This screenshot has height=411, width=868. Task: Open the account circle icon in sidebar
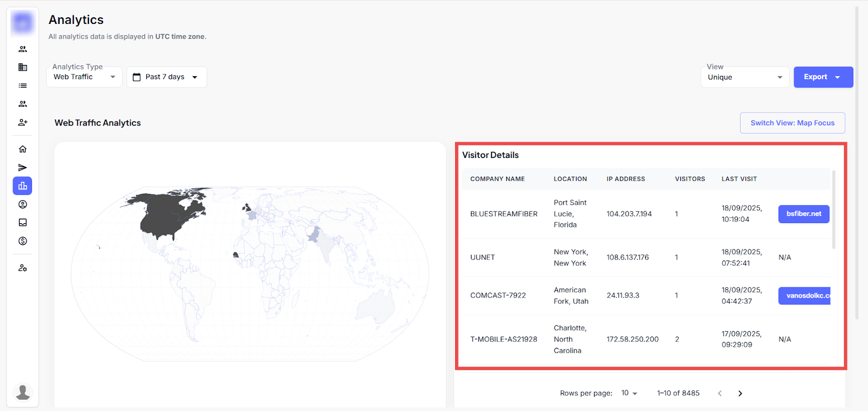click(x=23, y=205)
